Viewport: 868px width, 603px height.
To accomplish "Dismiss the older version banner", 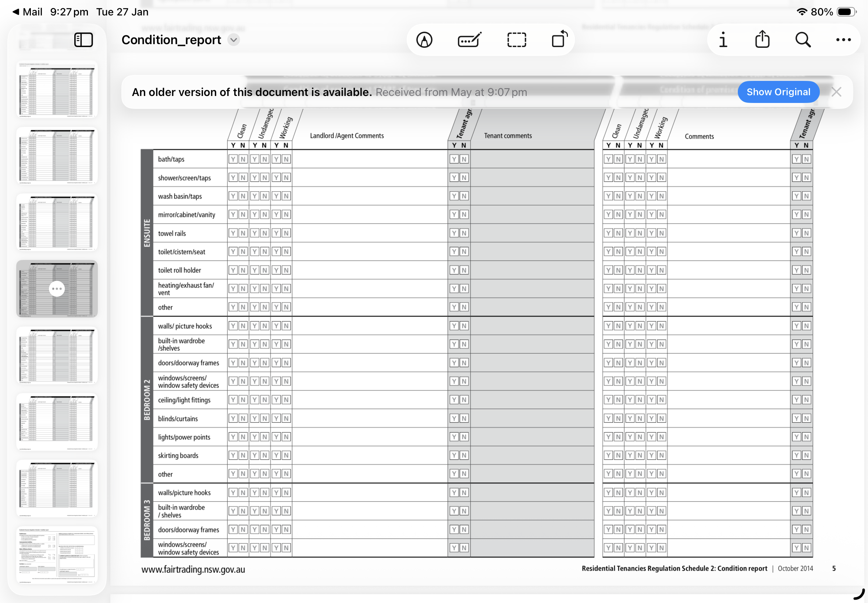I will (836, 92).
